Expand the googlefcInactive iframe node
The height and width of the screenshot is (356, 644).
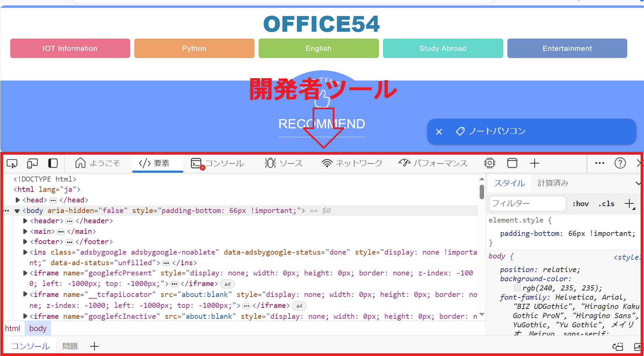pos(25,316)
